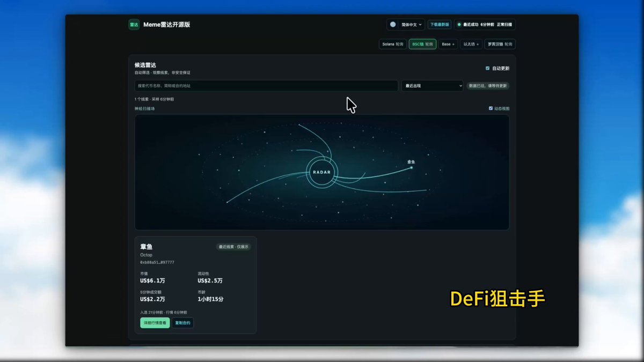Image resolution: width=644 pixels, height=362 pixels.
Task: Click the 下载最新版 button
Action: point(440,25)
